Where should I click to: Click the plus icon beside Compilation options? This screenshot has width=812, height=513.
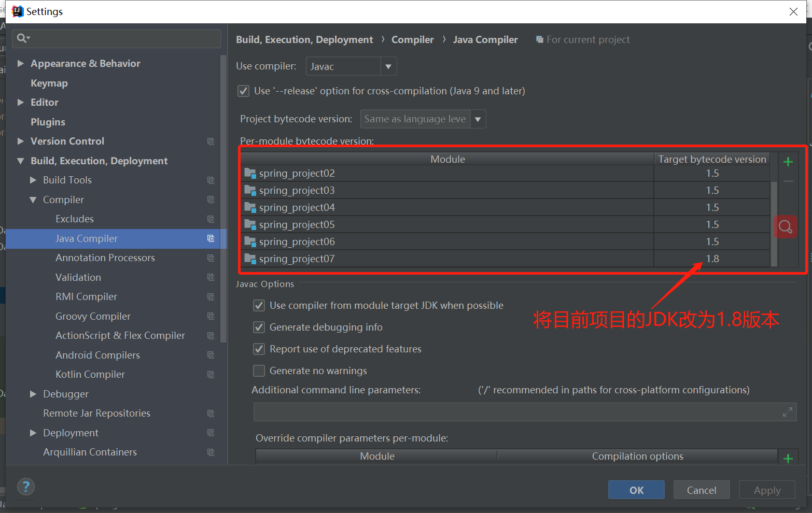click(788, 458)
